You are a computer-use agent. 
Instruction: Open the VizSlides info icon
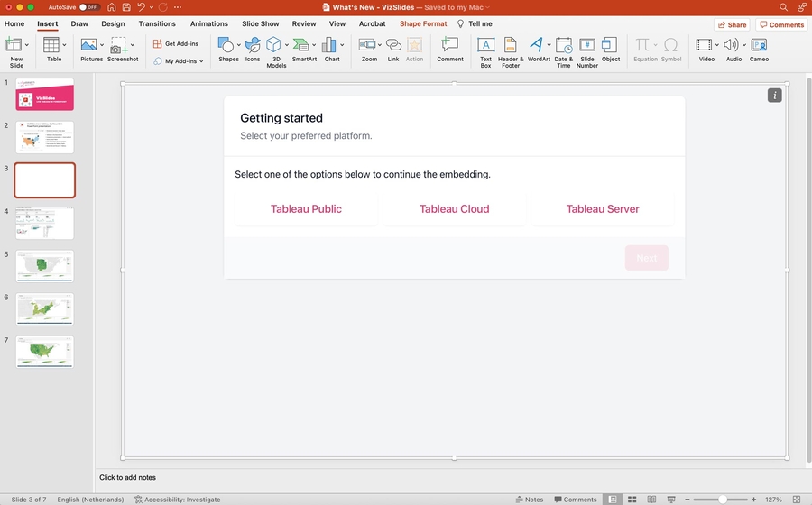pyautogui.click(x=774, y=96)
